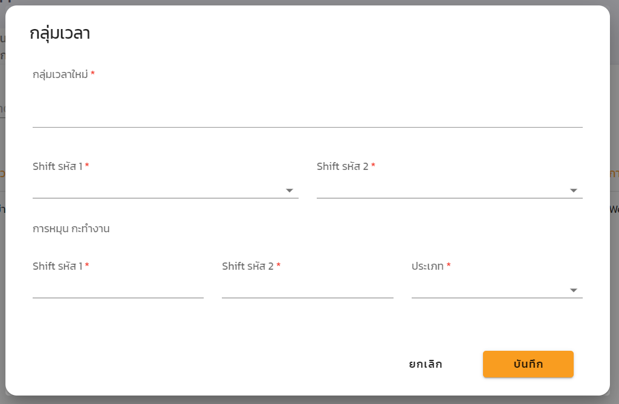Click the การหมุน กะทำงาน section heading
This screenshot has height=404, width=619.
(x=71, y=229)
